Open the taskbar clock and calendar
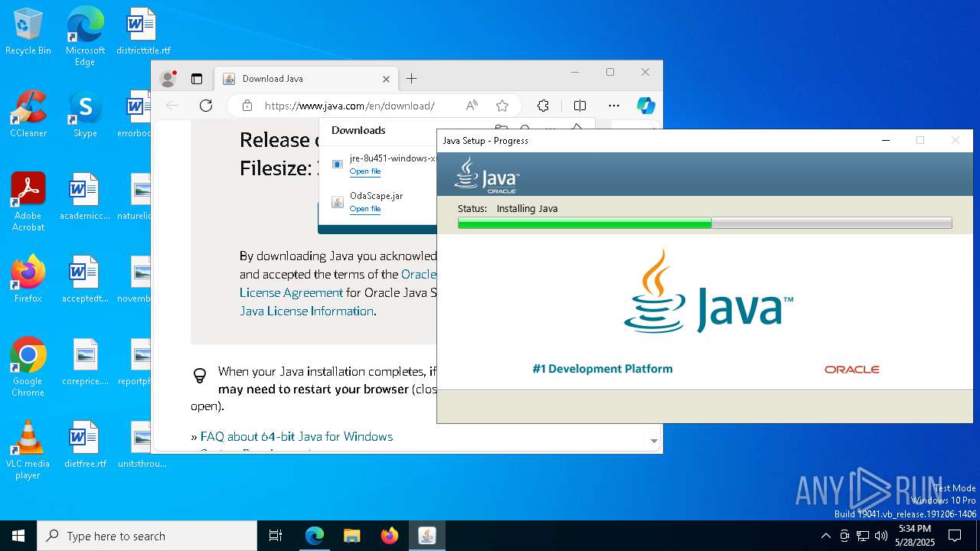 coord(914,536)
